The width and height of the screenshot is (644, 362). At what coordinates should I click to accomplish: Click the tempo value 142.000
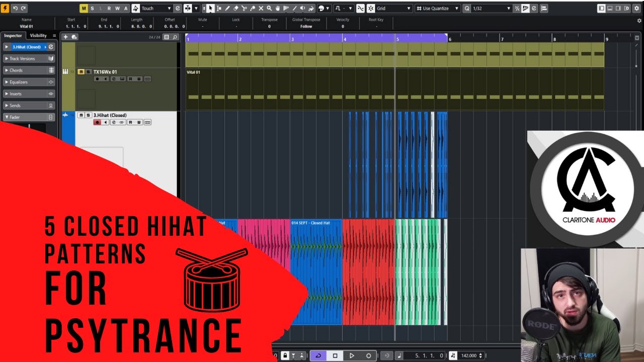coord(468,355)
